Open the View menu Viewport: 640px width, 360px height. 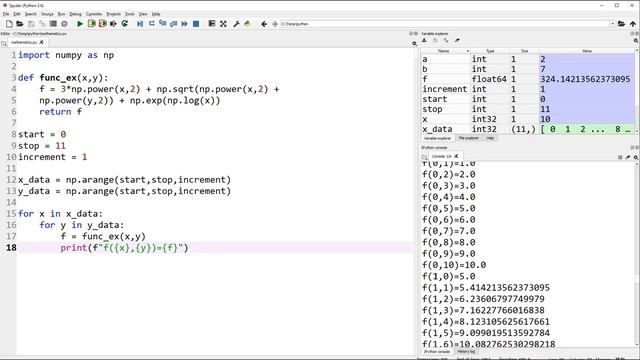(x=143, y=14)
